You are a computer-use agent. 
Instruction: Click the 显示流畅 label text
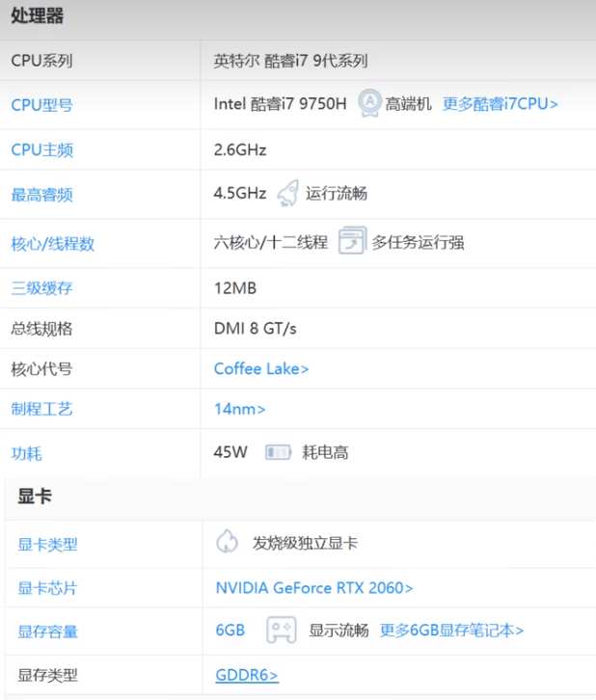[x=339, y=631]
